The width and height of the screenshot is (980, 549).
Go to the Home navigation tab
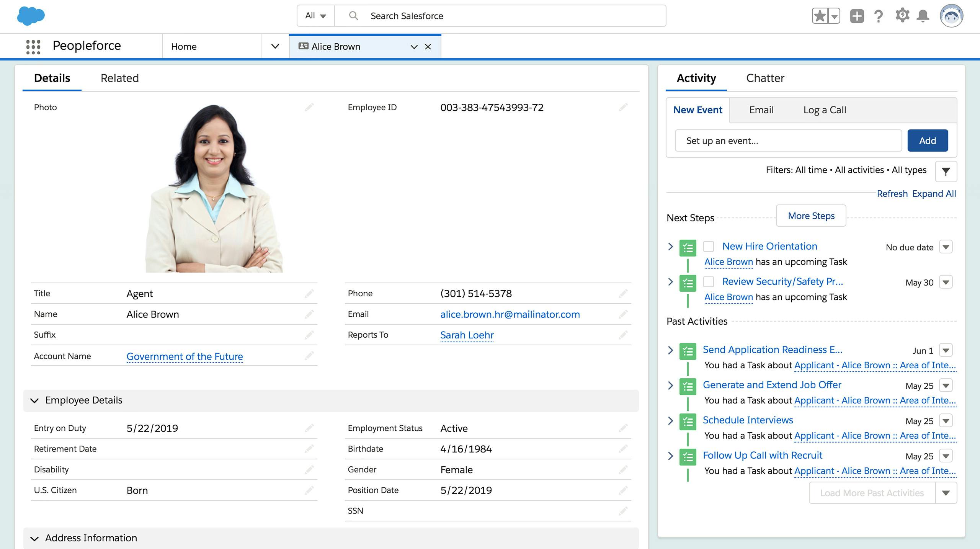(x=184, y=46)
